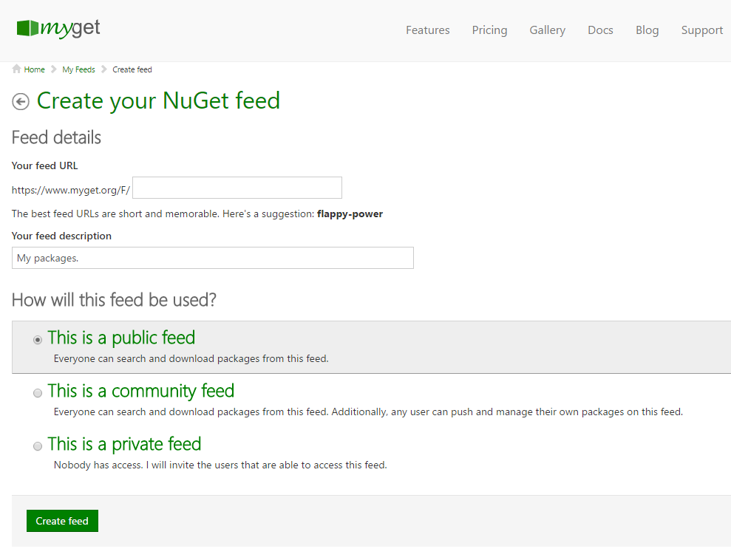The height and width of the screenshot is (560, 731).
Task: Click the MyGet logo
Action: 58,29
